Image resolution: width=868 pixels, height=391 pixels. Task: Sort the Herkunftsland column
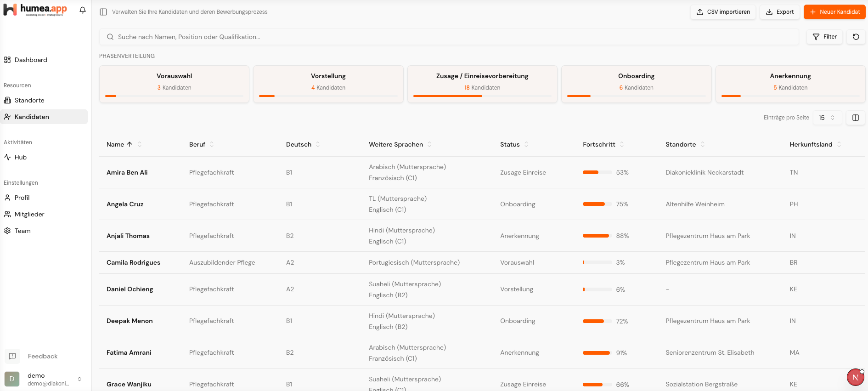pyautogui.click(x=839, y=144)
